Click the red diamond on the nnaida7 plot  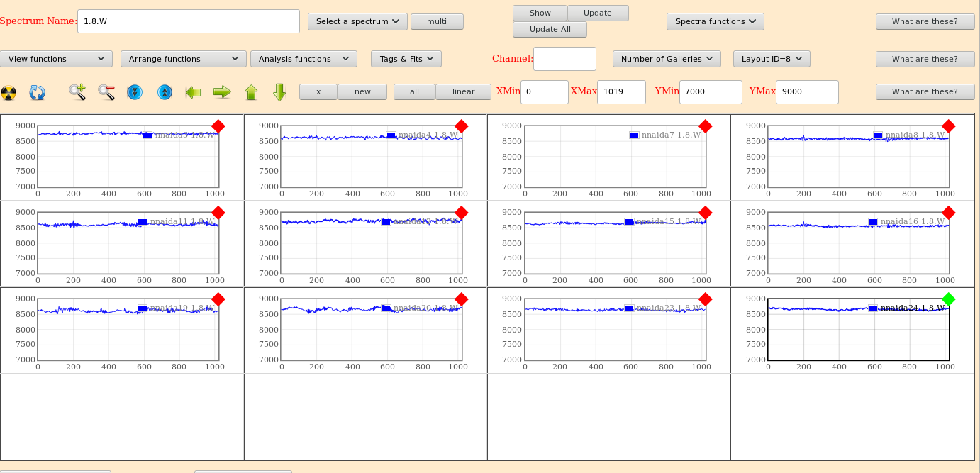coord(705,126)
